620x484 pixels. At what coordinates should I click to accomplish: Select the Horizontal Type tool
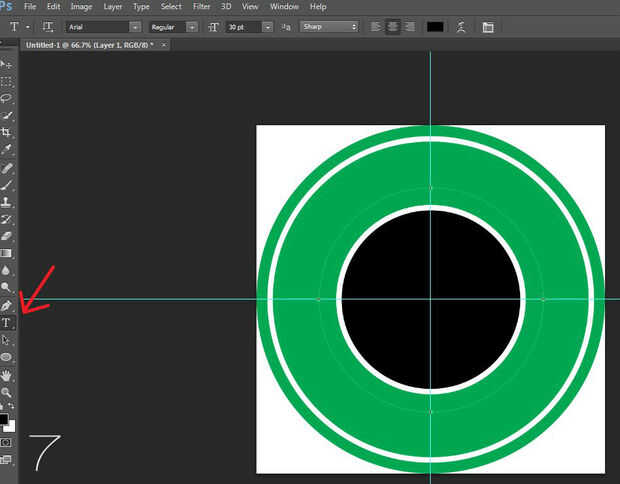6,323
